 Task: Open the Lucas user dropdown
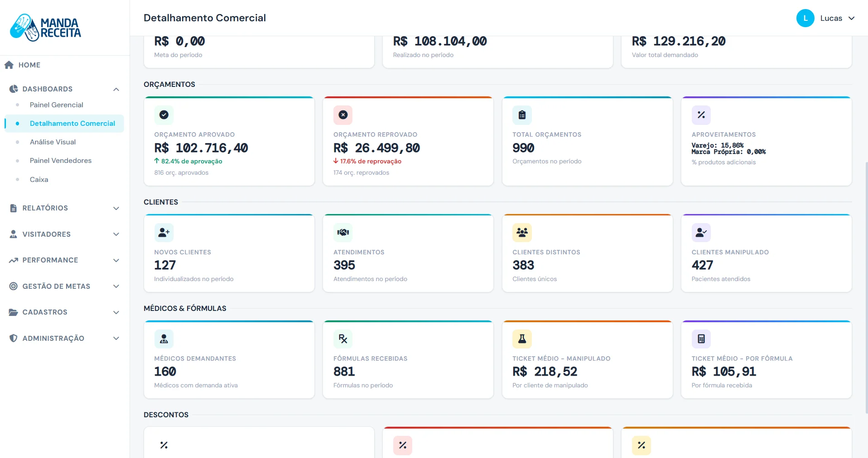point(825,18)
